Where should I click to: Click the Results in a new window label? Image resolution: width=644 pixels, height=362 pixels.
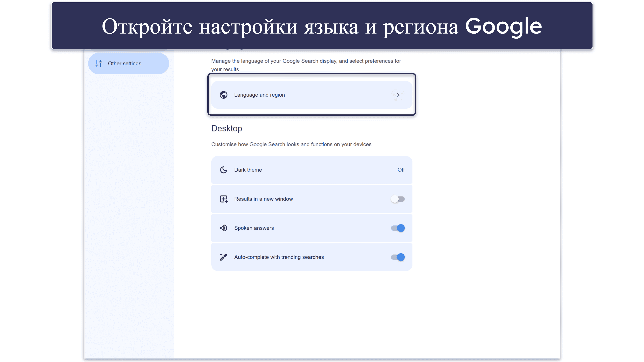[264, 199]
